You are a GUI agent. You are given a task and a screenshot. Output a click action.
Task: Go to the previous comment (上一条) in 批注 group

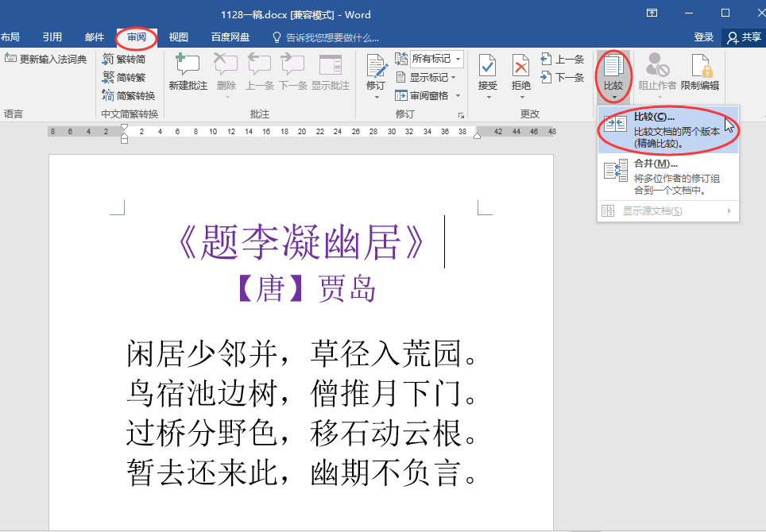point(259,72)
